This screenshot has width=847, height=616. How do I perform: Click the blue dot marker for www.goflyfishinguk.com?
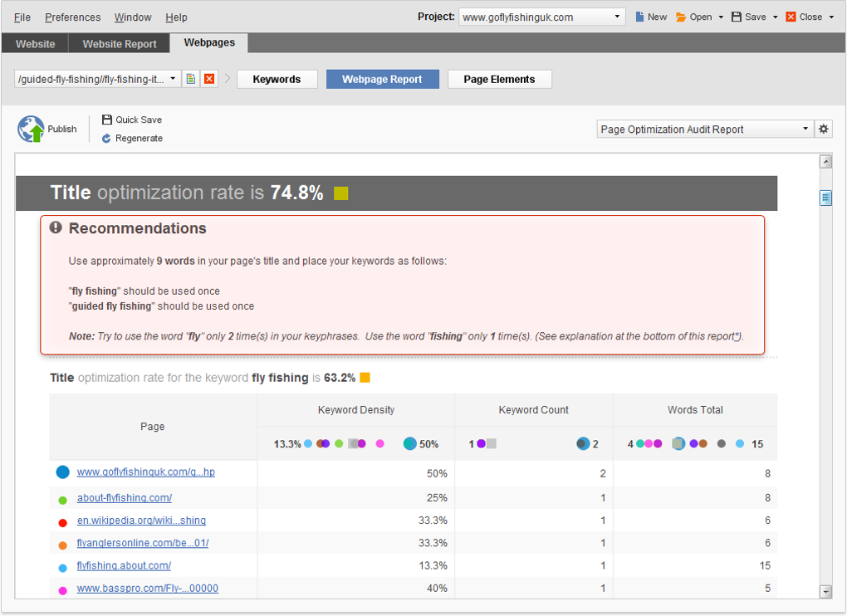point(62,472)
